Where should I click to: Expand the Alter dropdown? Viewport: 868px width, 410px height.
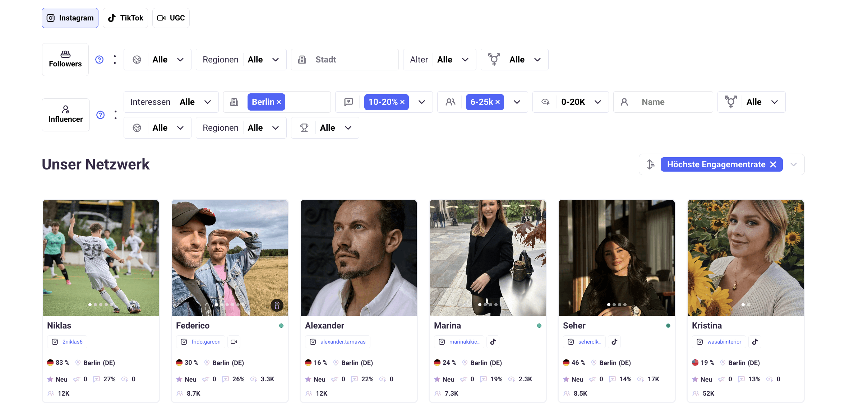(x=465, y=60)
